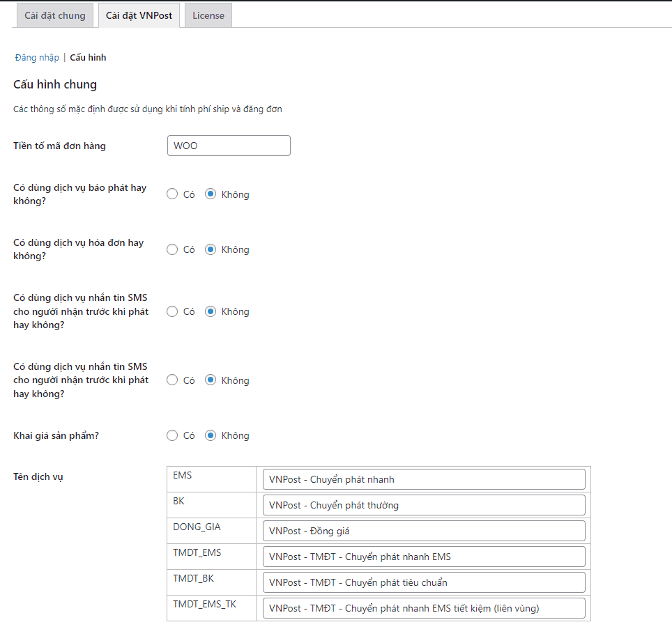The height and width of the screenshot is (629, 672).
Task: Edit the EMS service name field
Action: pos(424,479)
